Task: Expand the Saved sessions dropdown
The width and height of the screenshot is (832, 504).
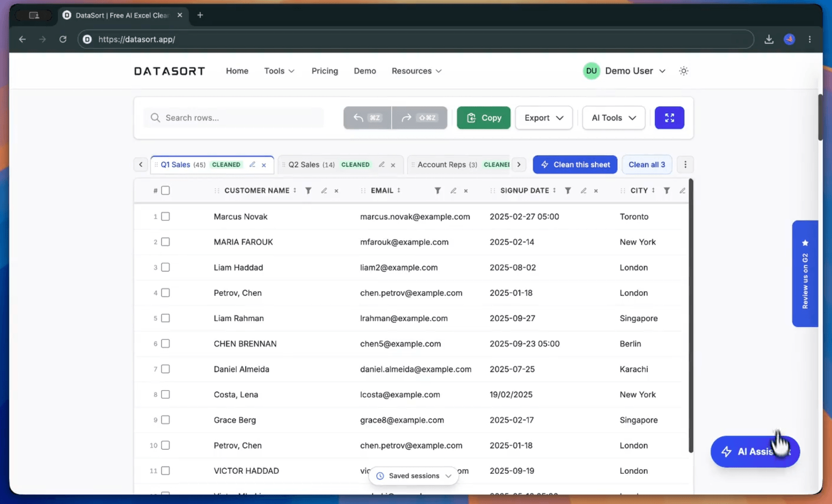Action: pyautogui.click(x=414, y=476)
